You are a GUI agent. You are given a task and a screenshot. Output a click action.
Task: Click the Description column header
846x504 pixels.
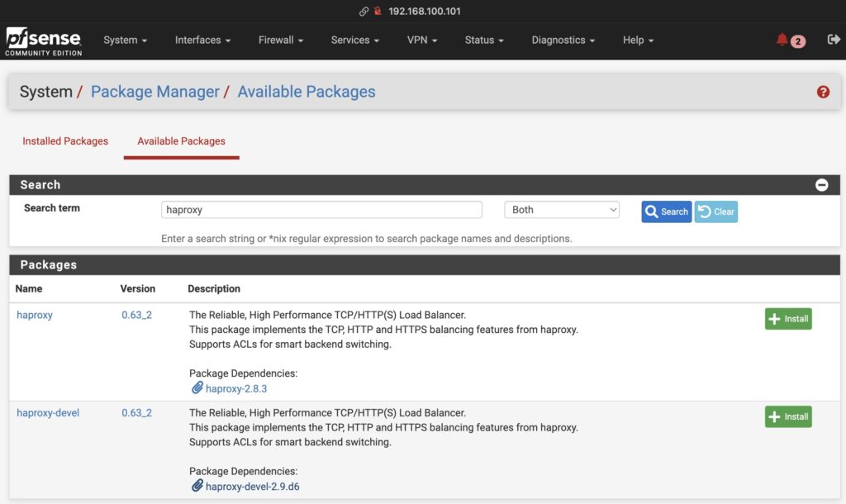tap(214, 288)
